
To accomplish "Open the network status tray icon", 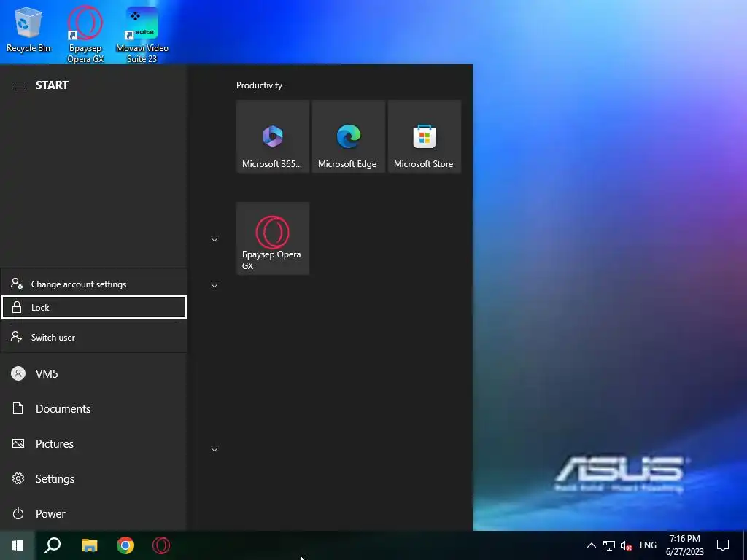I will tap(609, 545).
